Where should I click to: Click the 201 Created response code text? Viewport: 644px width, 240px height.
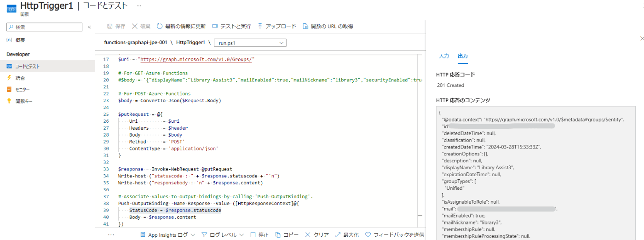coord(450,85)
